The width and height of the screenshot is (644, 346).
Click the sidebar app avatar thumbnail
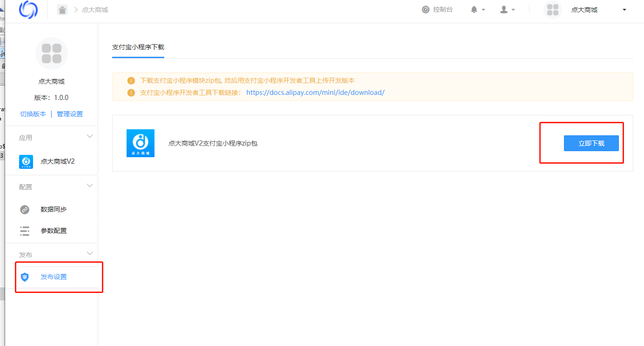pos(52,53)
